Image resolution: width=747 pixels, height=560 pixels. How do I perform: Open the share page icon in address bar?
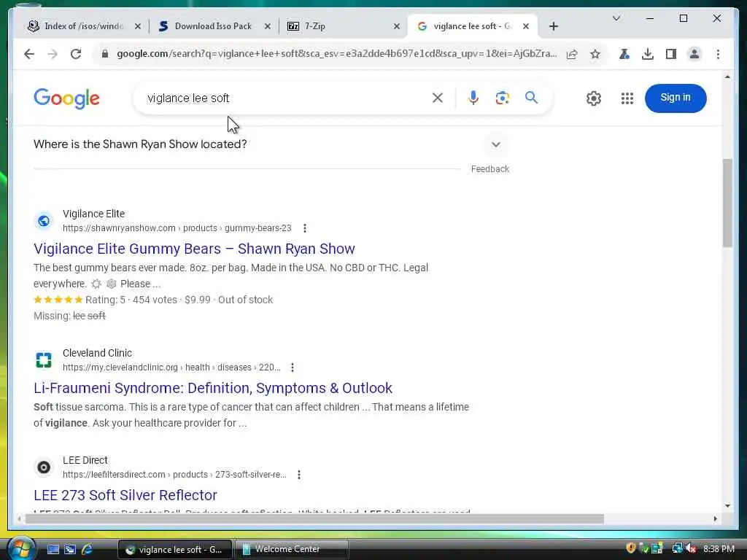(x=572, y=54)
